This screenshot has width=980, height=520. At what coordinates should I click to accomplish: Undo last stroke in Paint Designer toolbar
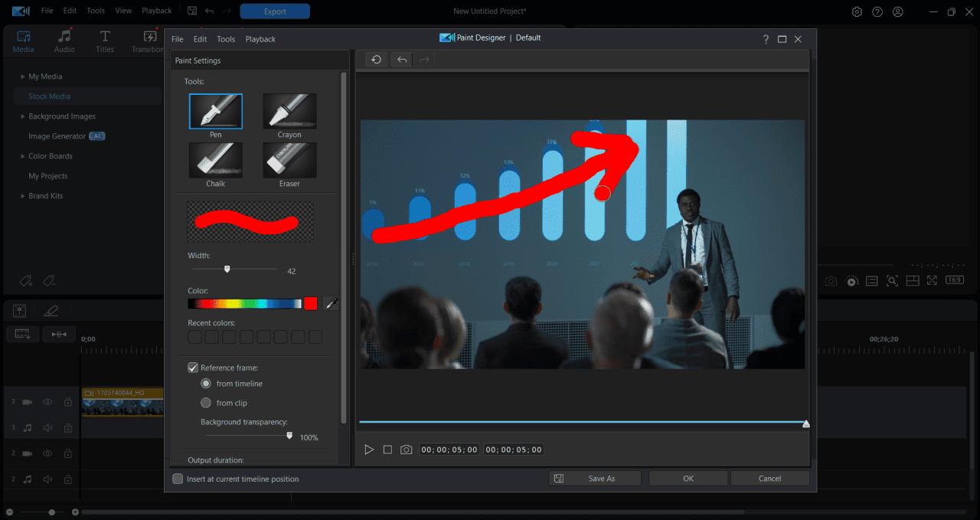[x=402, y=60]
